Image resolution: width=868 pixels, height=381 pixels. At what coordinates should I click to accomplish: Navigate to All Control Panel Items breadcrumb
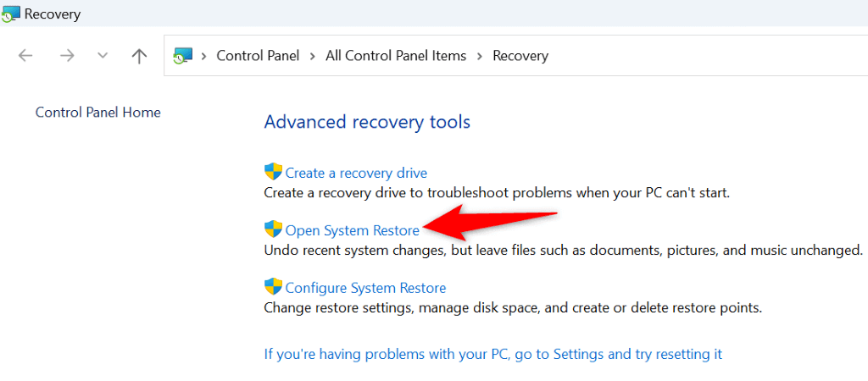click(x=396, y=56)
